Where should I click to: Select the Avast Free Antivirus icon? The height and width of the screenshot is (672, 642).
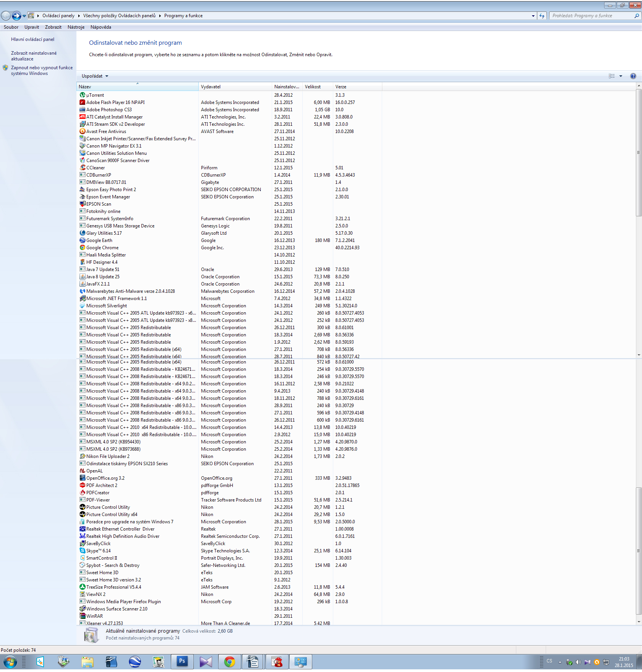82,131
